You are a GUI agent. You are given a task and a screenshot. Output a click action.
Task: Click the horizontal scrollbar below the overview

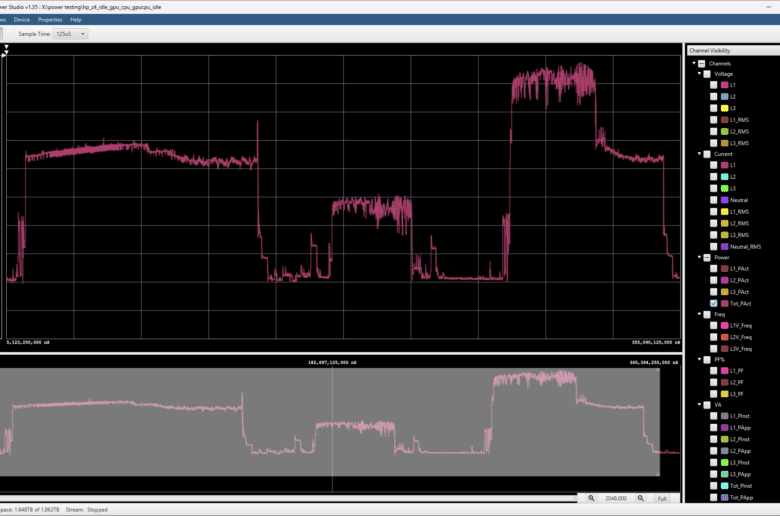pos(288,498)
